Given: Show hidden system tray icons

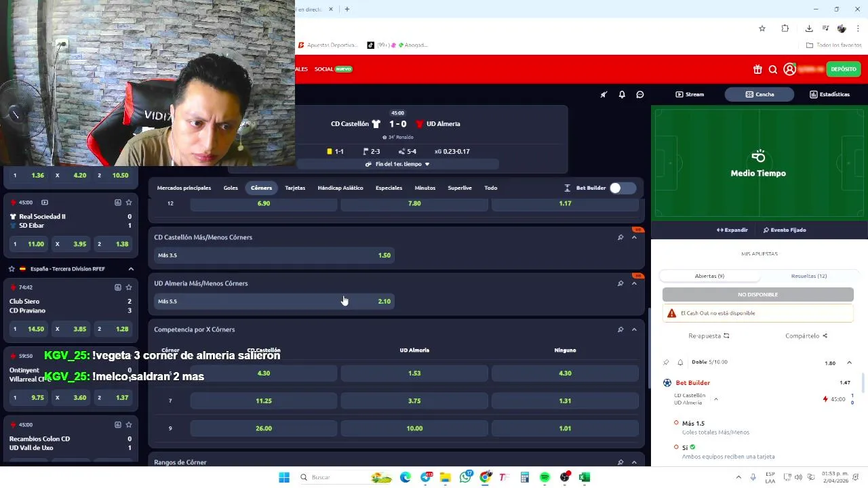Looking at the screenshot, I should coord(738,477).
